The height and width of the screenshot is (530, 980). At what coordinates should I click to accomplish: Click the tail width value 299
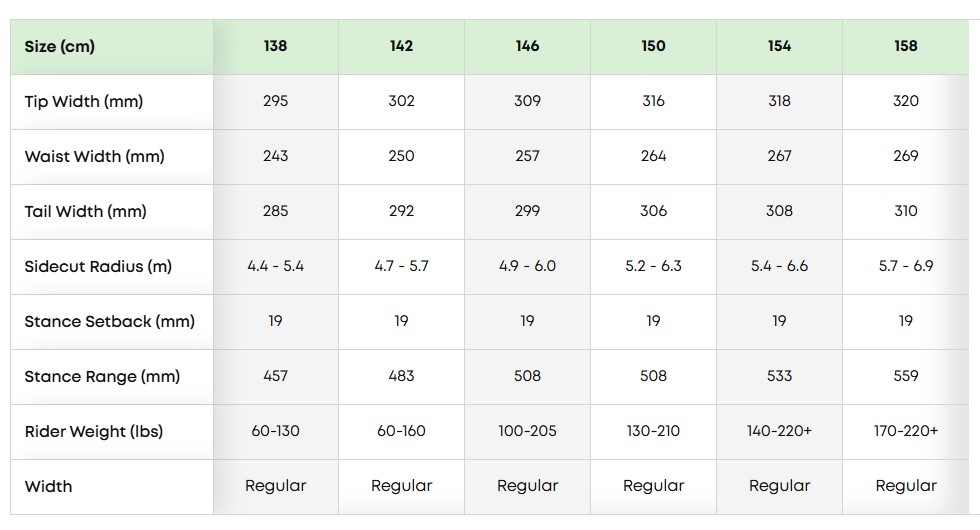[x=527, y=211]
